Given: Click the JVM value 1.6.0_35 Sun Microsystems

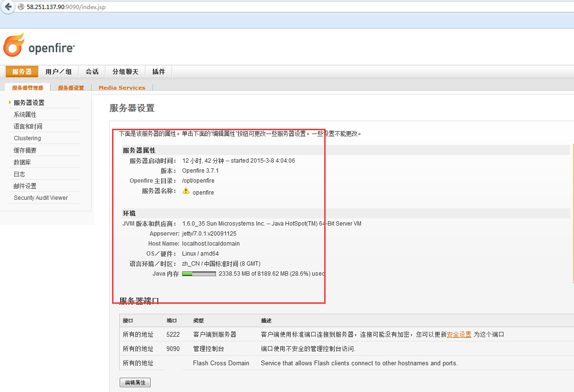Looking at the screenshot, I should coord(272,224).
